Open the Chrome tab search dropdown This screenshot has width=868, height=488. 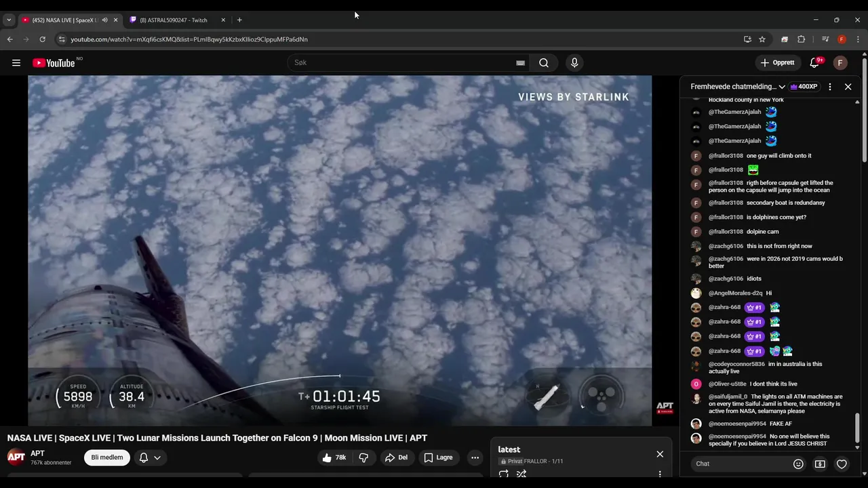point(9,20)
